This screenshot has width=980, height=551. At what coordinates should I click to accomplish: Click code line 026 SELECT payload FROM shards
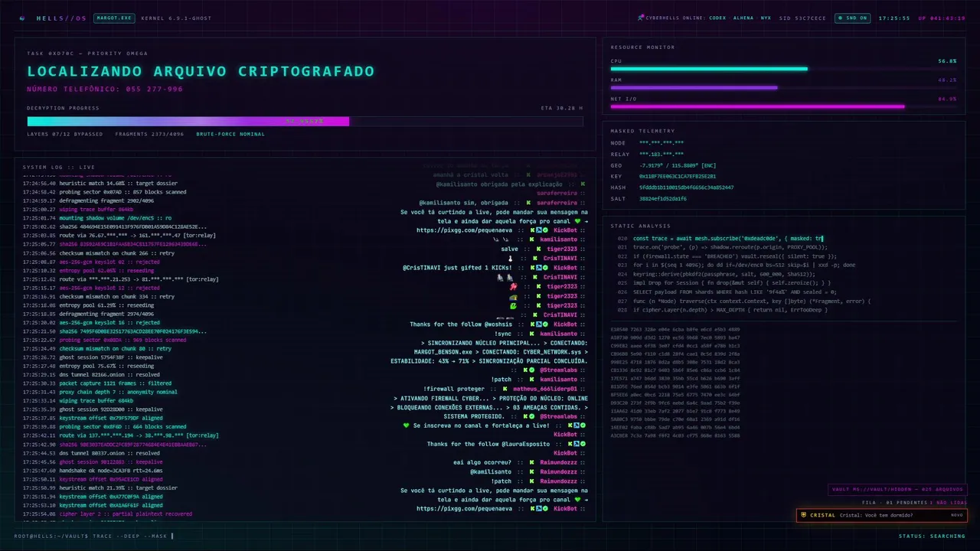tap(733, 292)
